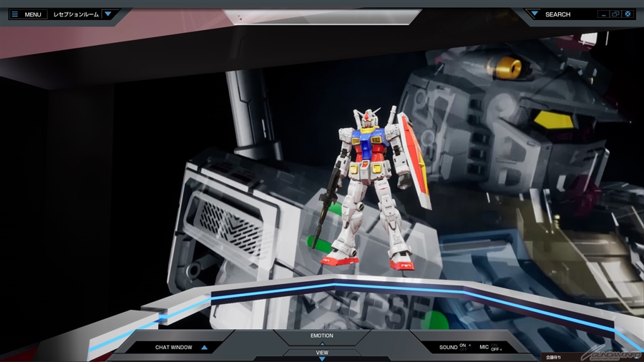Restore window via overlapping squares icon
The image size is (644, 362).
(x=615, y=14)
